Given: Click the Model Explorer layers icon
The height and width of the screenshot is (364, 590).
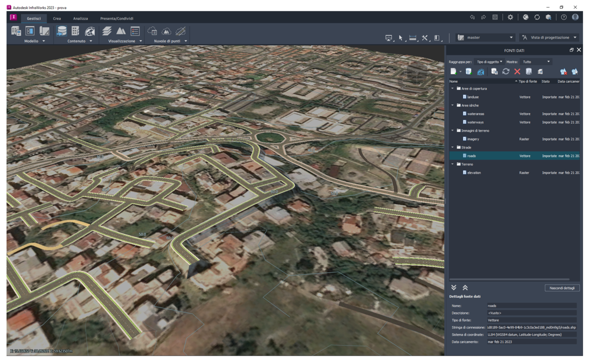Looking at the screenshot, I should tap(106, 31).
